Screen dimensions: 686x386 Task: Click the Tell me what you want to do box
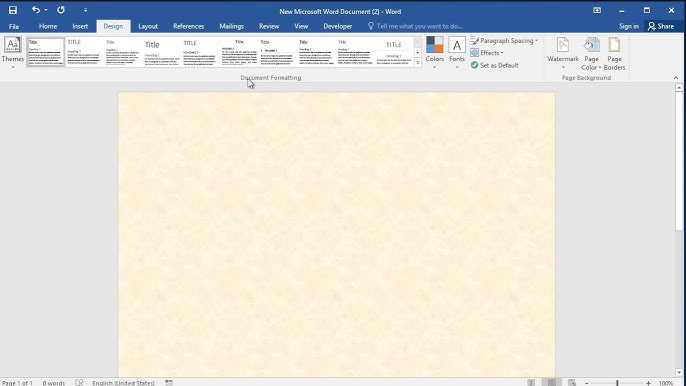click(415, 26)
